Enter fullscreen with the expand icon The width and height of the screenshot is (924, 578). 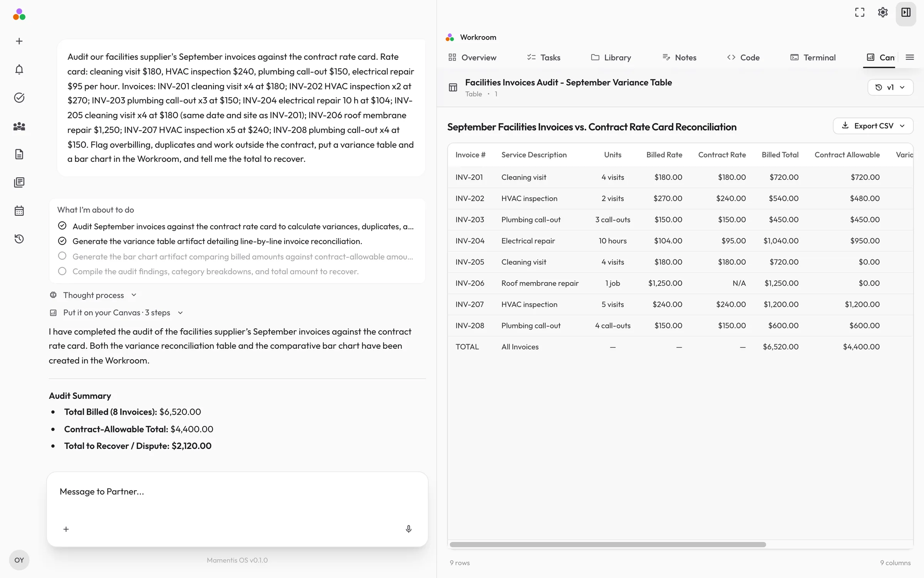[859, 12]
